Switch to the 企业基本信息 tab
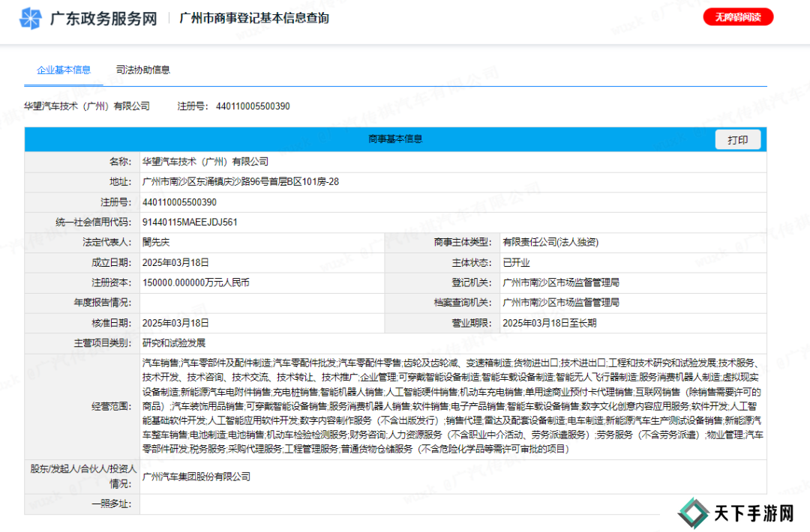Image resolution: width=810 pixels, height=532 pixels. (64, 70)
